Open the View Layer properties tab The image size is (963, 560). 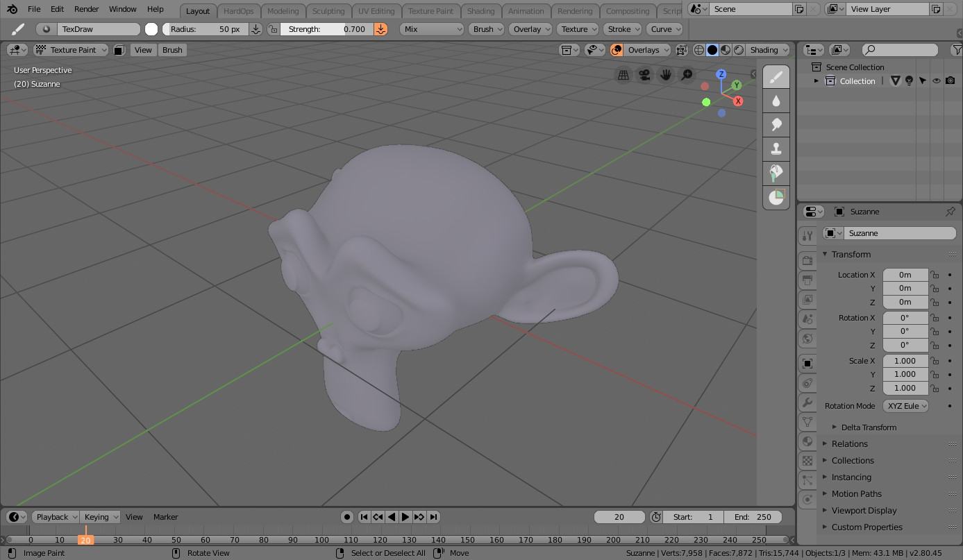coord(807,300)
